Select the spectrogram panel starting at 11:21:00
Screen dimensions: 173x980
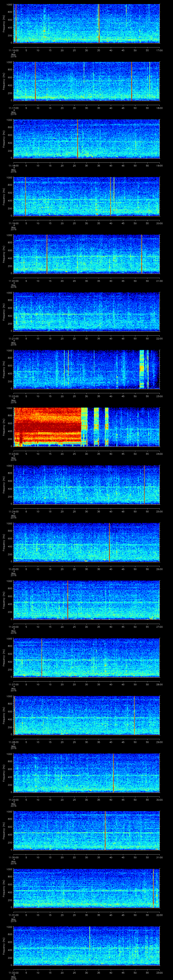click(x=87, y=312)
